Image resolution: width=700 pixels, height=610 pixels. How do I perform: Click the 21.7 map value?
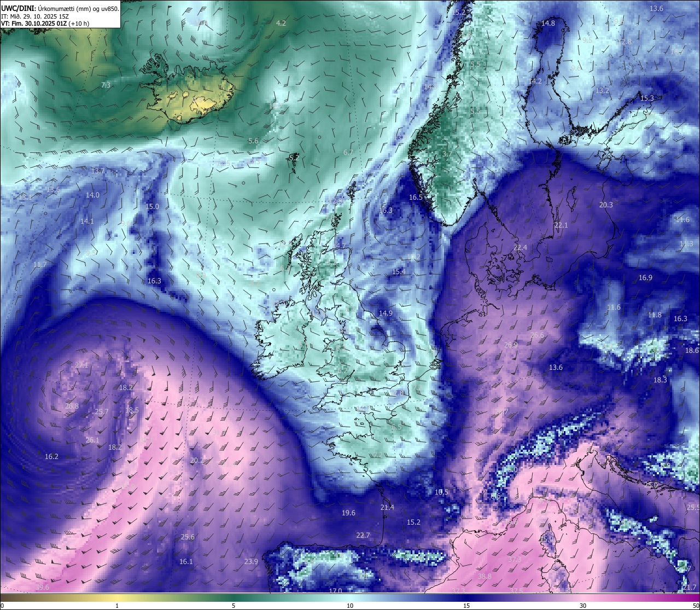[690, 587]
